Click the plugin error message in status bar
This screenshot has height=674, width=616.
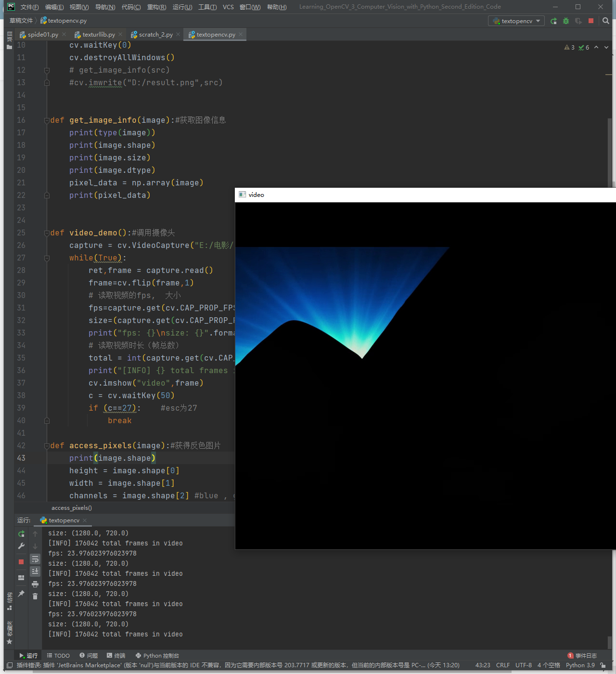[x=238, y=665]
